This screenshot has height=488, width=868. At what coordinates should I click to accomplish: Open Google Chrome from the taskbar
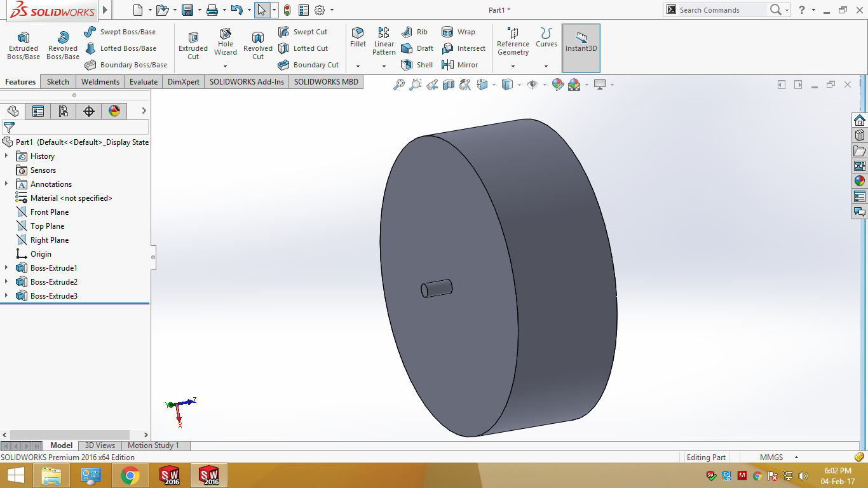click(130, 475)
